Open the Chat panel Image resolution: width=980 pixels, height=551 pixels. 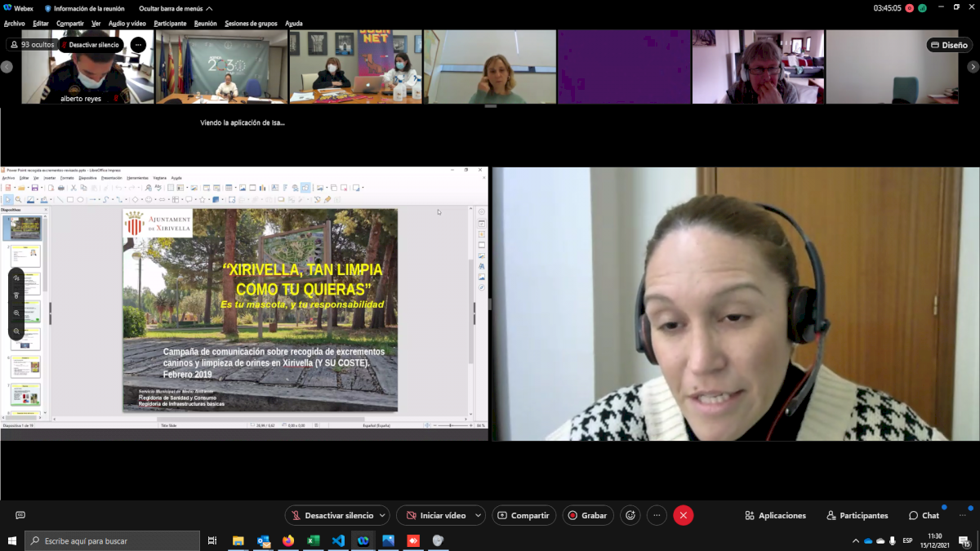pyautogui.click(x=924, y=515)
